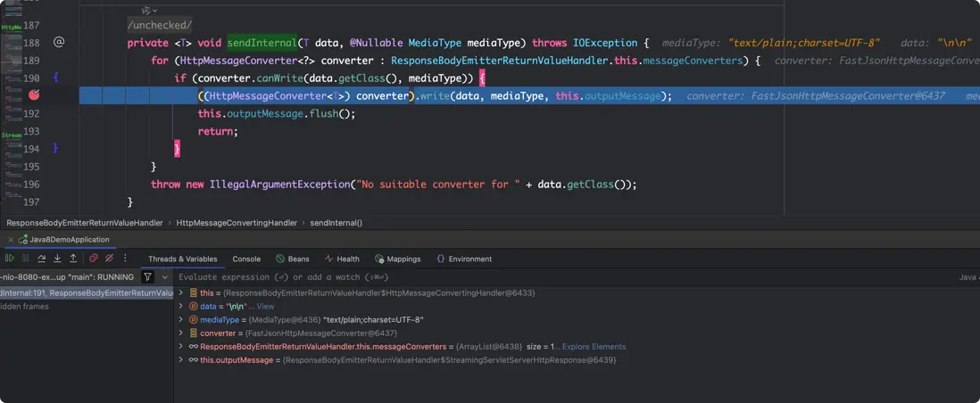Click the Pause Program icon

26,258
